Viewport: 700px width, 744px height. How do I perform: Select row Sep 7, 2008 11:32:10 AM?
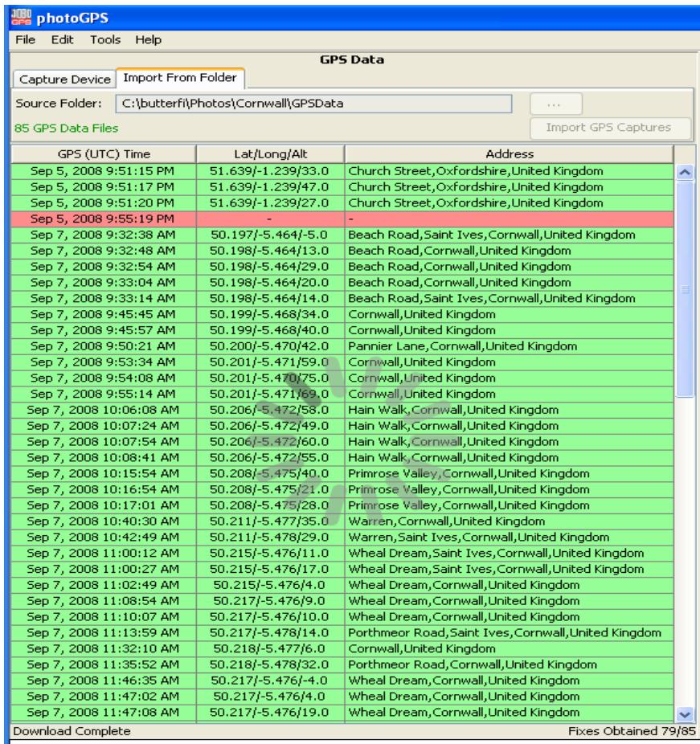point(342,648)
